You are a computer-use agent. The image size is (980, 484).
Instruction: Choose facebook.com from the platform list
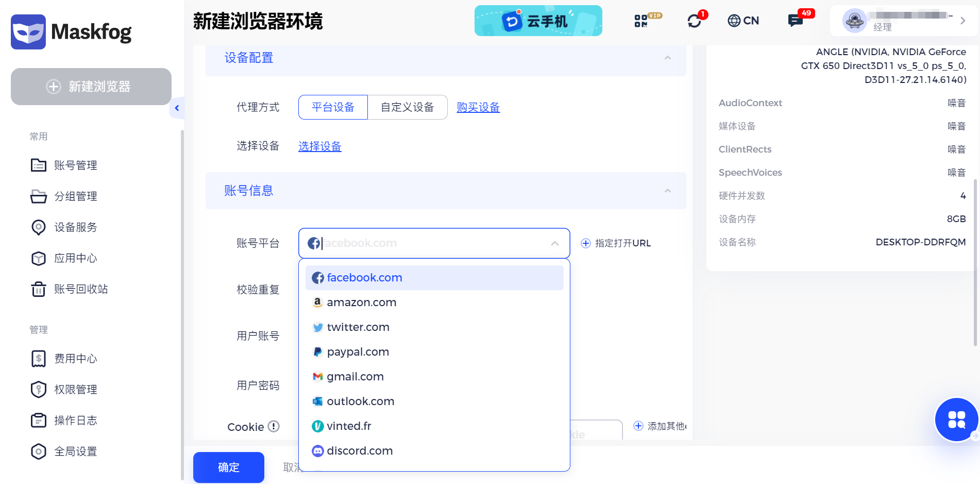(x=434, y=278)
